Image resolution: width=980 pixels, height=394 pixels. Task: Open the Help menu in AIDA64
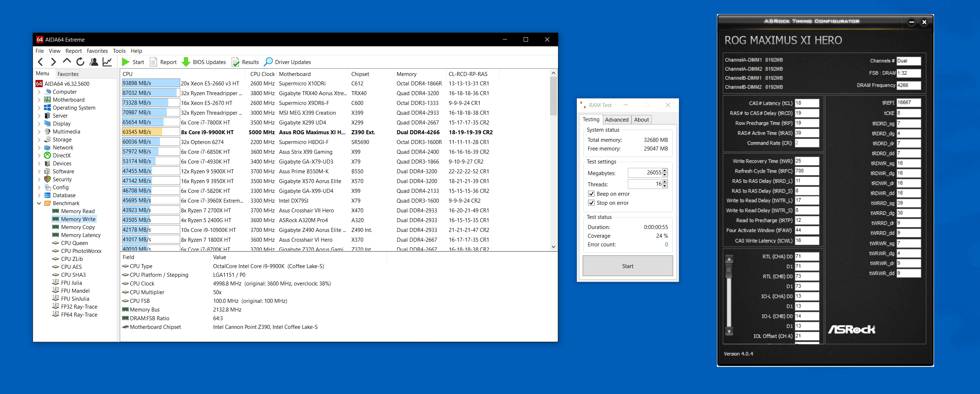[x=136, y=51]
